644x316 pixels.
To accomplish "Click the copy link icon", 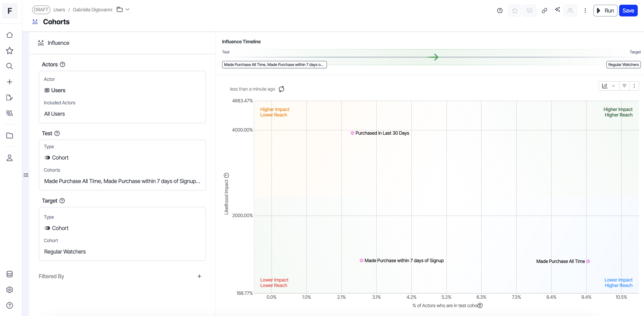I will (x=544, y=11).
